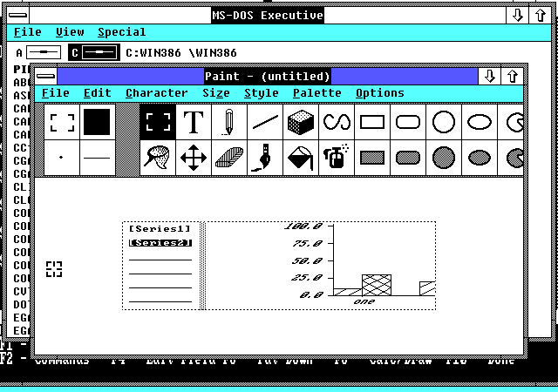This screenshot has height=392, width=558.
Task: Select the Filled Ellipse tool
Action: tap(480, 158)
